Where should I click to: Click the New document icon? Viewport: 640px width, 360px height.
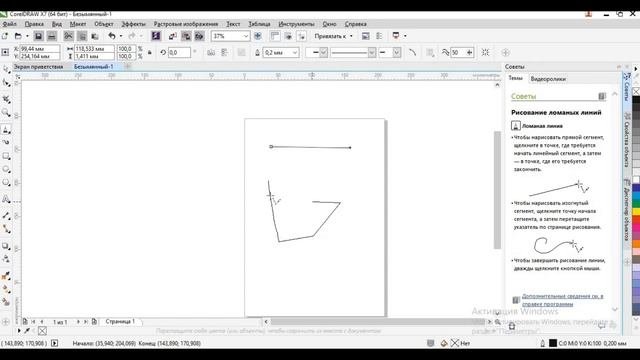[5, 36]
